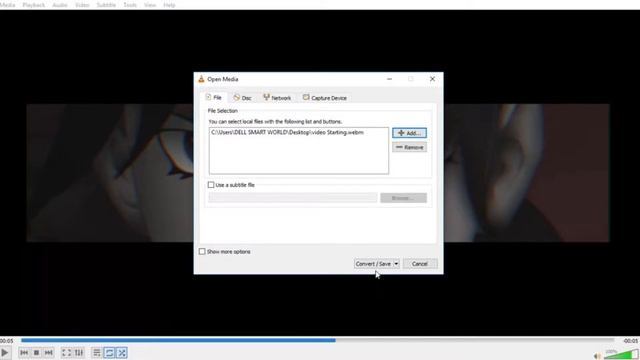Open the Video menu

click(82, 5)
